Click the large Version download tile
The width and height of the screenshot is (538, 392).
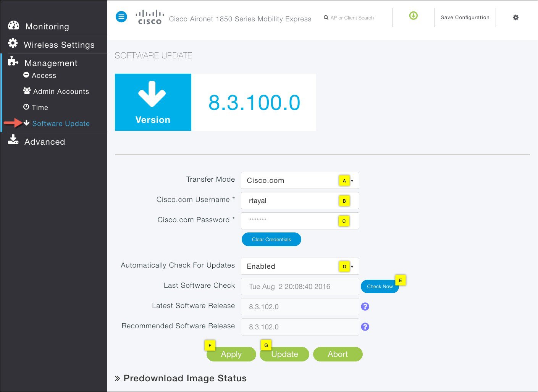[x=153, y=102]
